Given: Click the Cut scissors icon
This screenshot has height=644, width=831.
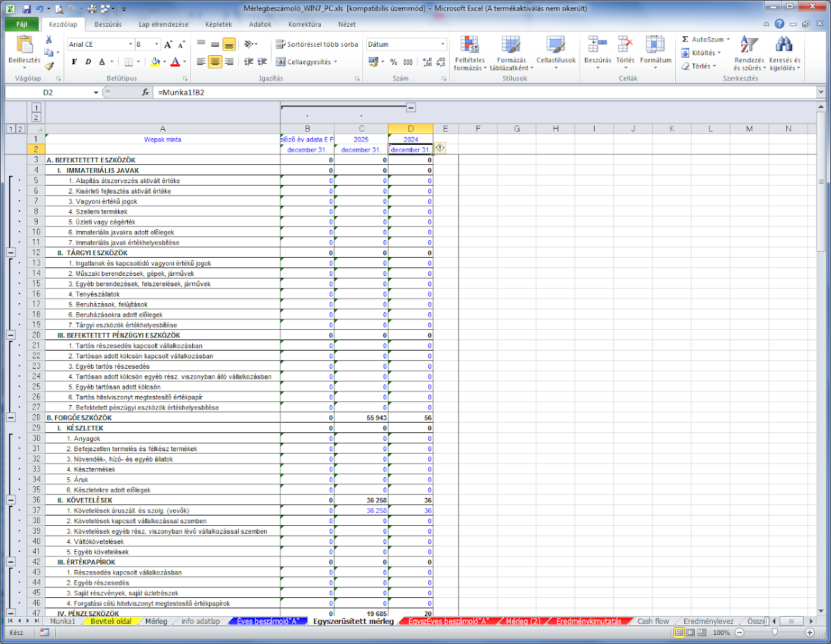Looking at the screenshot, I should click(49, 41).
